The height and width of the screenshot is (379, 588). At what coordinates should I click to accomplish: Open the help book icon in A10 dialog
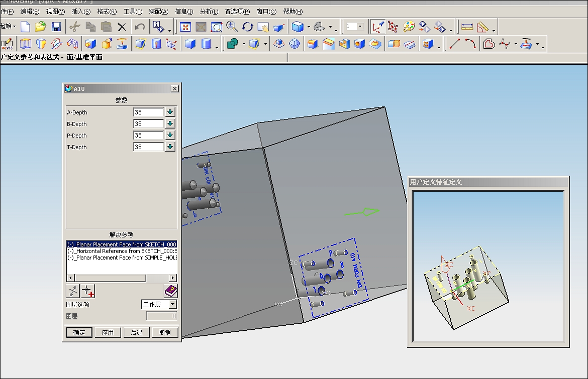(x=171, y=291)
